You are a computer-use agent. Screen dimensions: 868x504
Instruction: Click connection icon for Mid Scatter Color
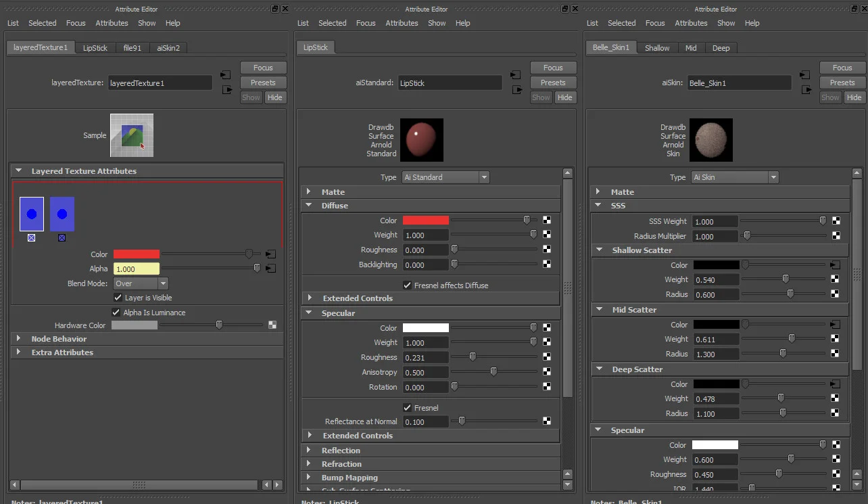coord(836,325)
